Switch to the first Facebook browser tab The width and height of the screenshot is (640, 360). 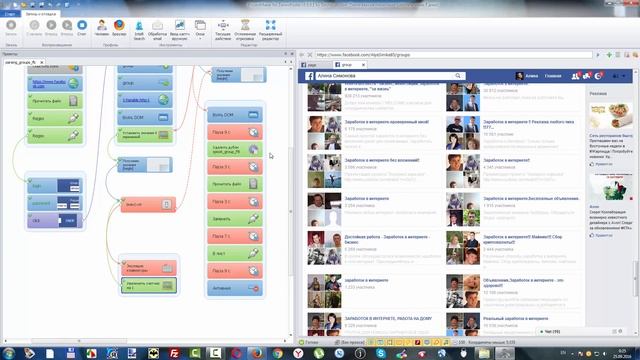(316, 64)
